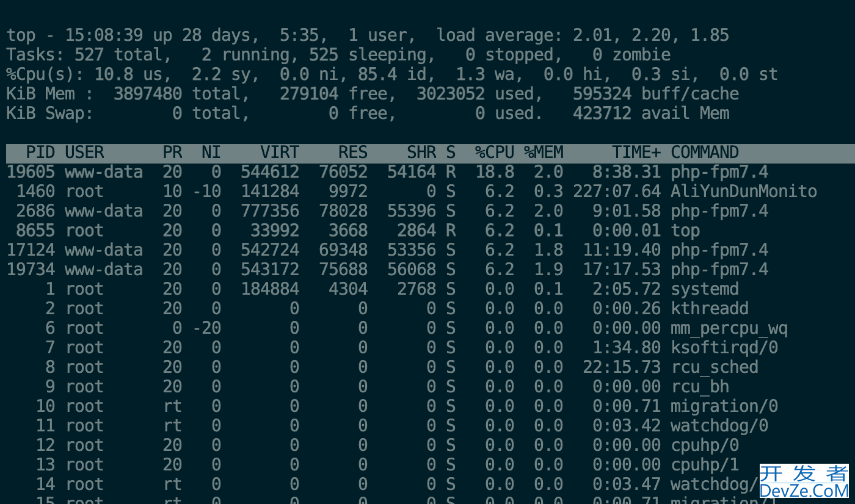Click the -10 NI value of PID 1460
This screenshot has width=855, height=504.
pyautogui.click(x=206, y=192)
